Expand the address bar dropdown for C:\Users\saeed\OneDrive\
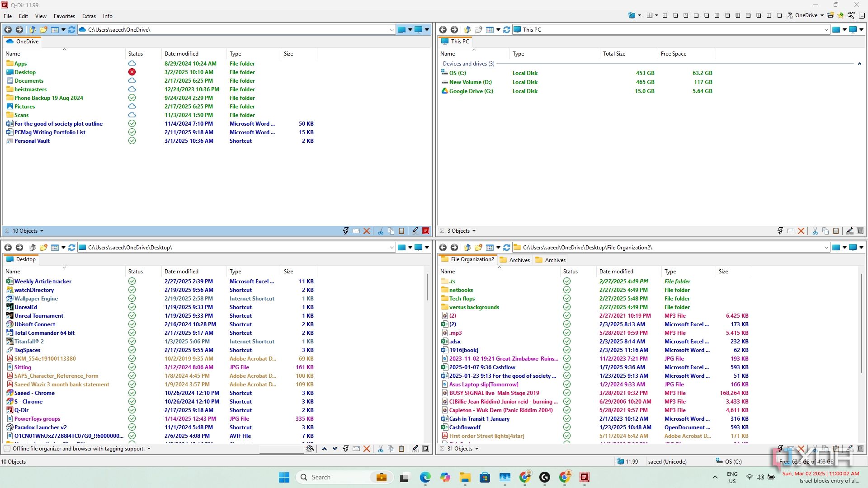 pos(392,30)
